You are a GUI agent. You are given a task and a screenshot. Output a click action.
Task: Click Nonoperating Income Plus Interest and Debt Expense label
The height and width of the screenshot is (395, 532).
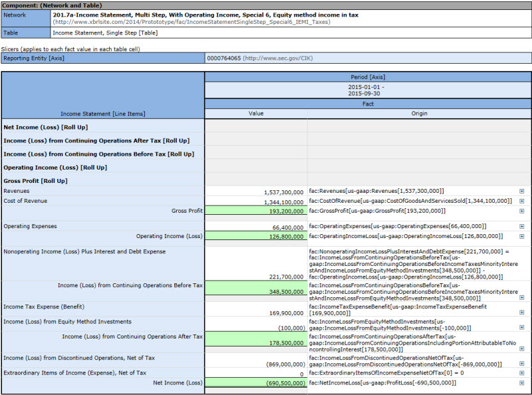point(84,252)
